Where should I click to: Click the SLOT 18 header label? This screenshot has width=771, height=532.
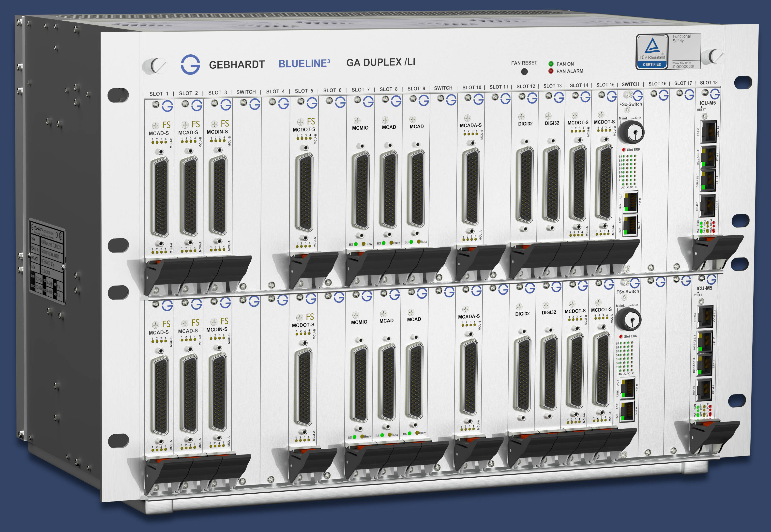[x=709, y=83]
